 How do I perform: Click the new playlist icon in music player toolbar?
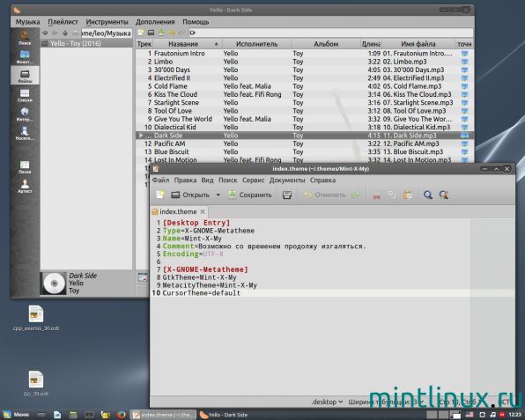141,33
